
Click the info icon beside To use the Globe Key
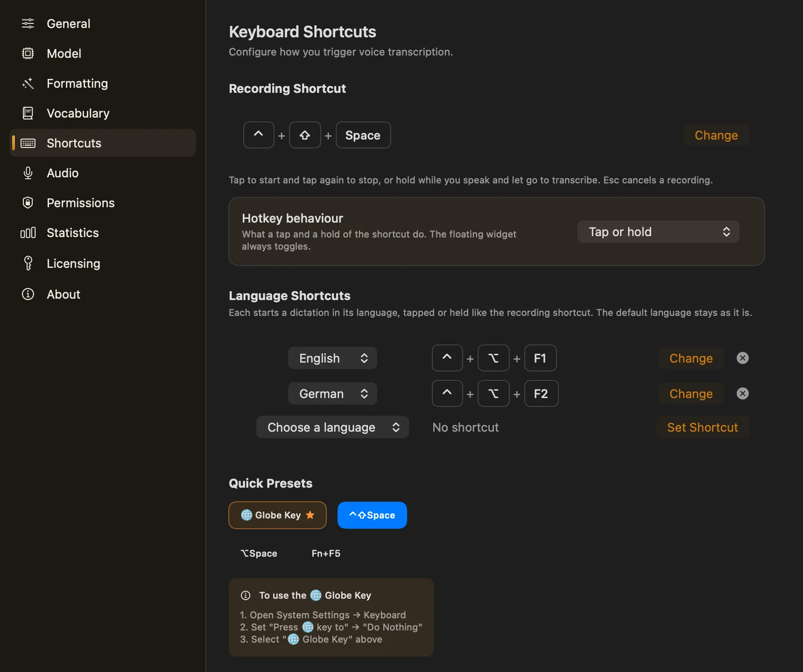click(x=246, y=595)
